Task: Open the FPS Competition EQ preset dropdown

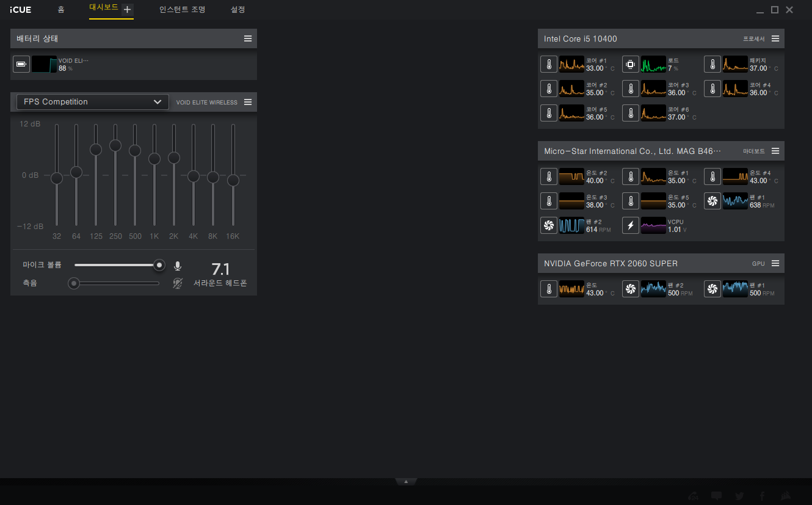Action: tap(93, 102)
